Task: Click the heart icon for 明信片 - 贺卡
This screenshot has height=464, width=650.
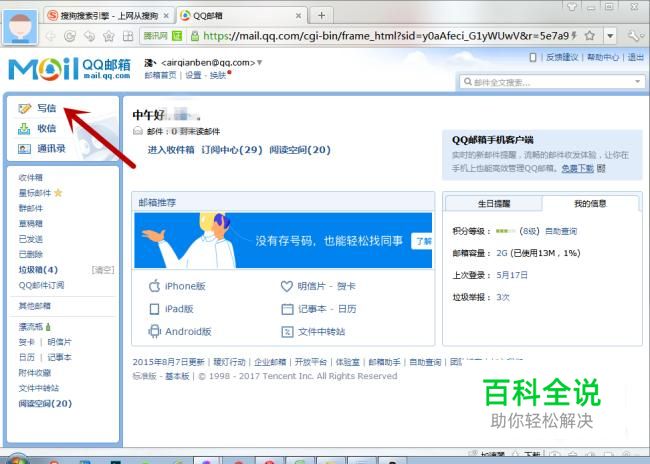Action: click(287, 286)
